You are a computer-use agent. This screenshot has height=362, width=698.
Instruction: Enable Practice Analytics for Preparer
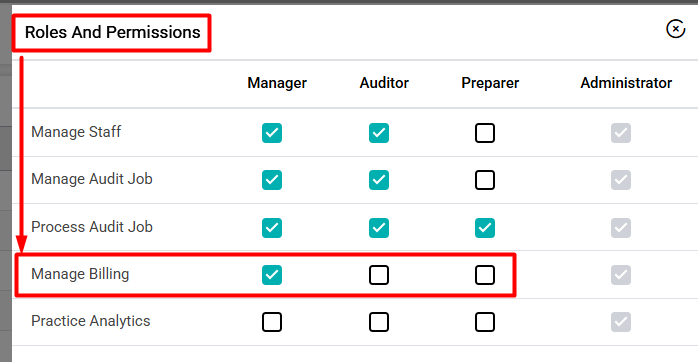[485, 322]
